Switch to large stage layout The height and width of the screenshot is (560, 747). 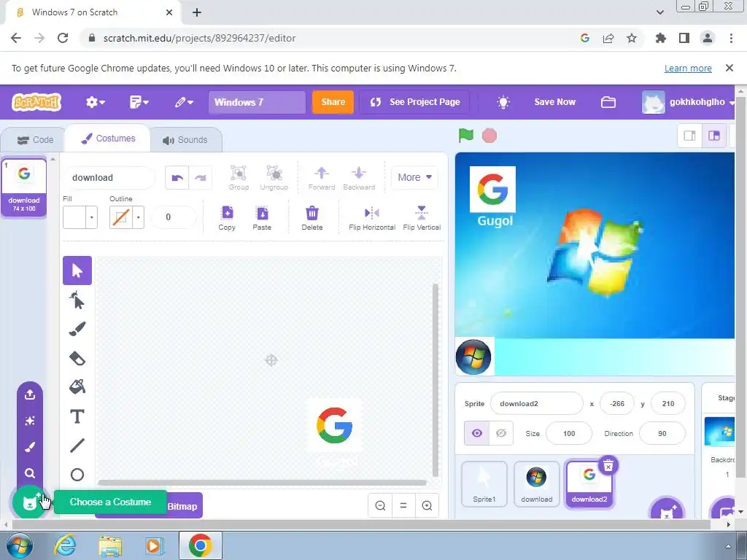point(713,136)
